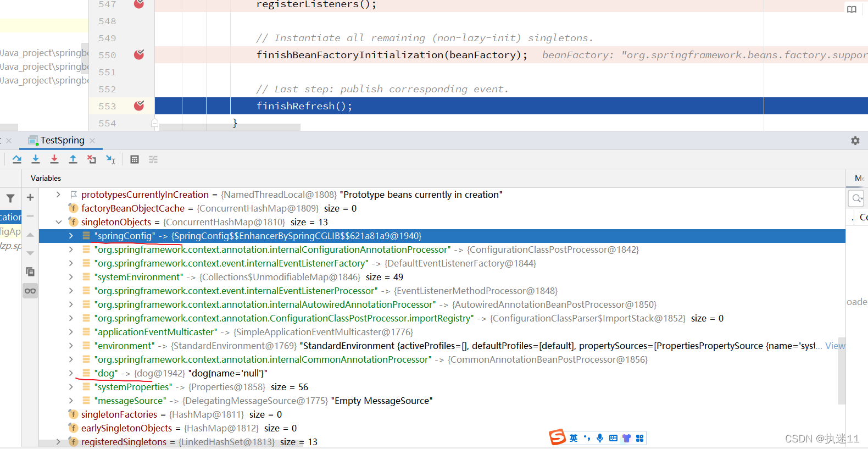
Task: Click the move watch down arrow
Action: coord(30,253)
